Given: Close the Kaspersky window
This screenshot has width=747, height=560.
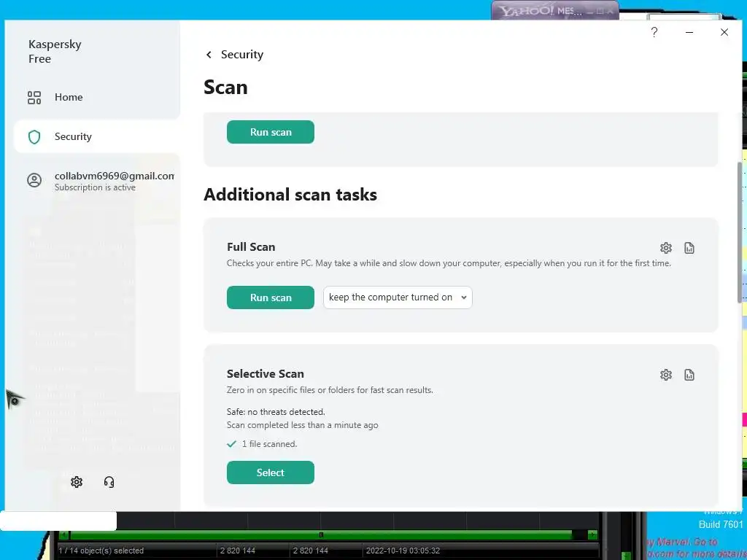Looking at the screenshot, I should (x=724, y=32).
